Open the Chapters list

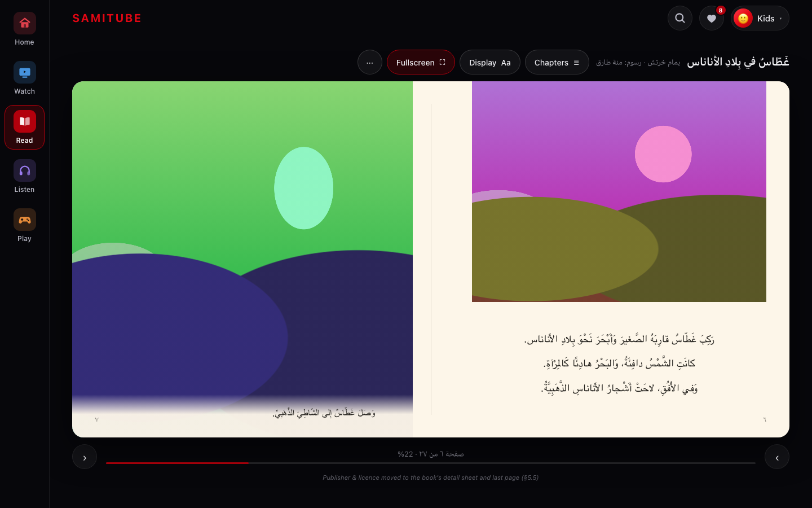[x=557, y=62]
